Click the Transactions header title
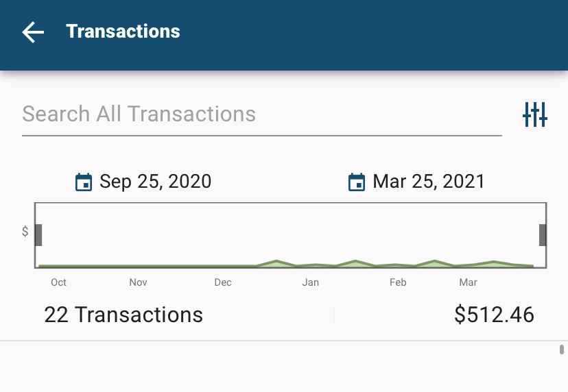This screenshot has width=568, height=392. tap(123, 31)
